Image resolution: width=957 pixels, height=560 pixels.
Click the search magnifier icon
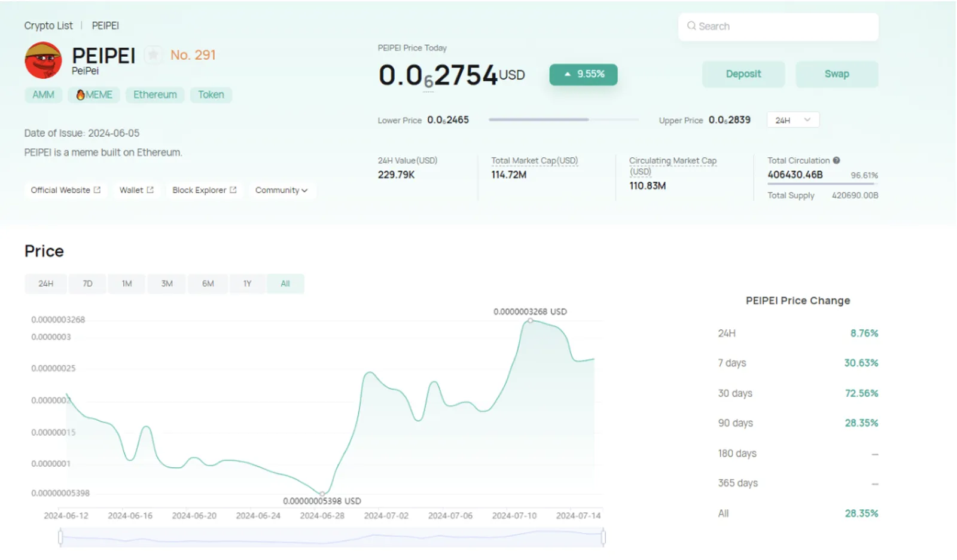coord(691,26)
